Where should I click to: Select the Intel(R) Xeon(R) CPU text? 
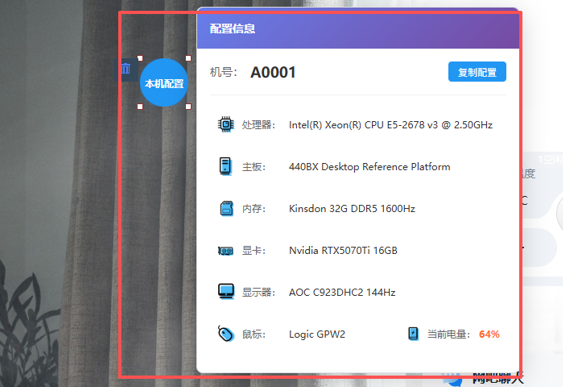pos(391,125)
